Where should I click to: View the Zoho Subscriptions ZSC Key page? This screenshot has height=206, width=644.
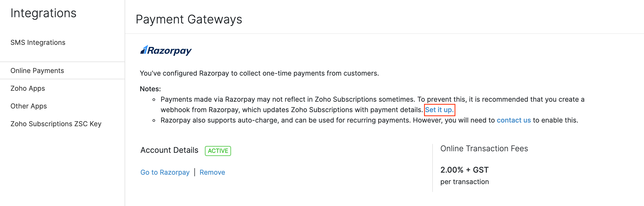pyautogui.click(x=56, y=124)
